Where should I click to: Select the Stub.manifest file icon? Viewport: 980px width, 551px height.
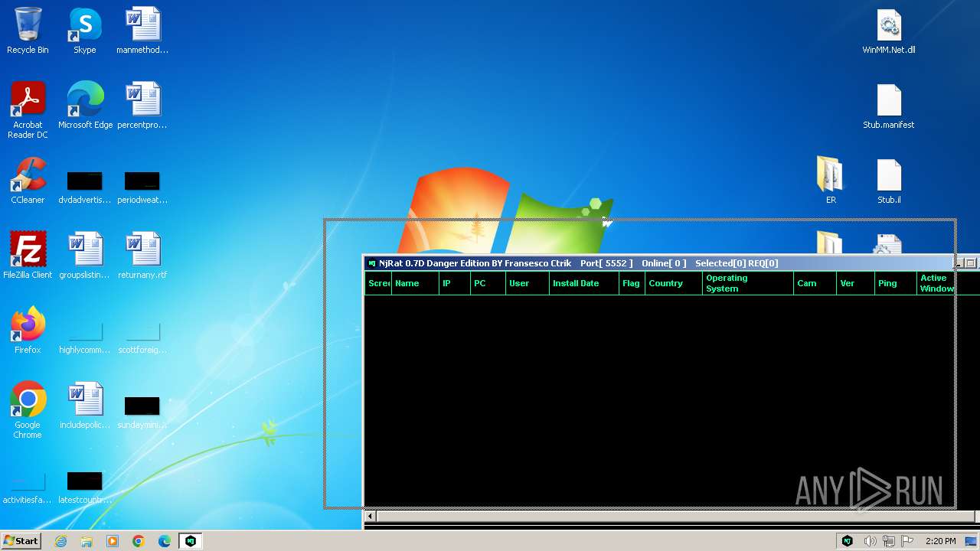click(x=889, y=106)
